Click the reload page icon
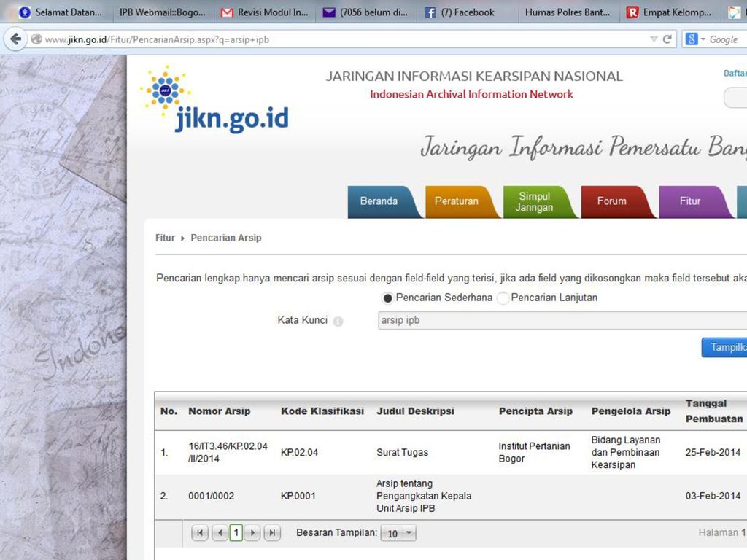Viewport: 747px width, 560px height. tap(667, 39)
